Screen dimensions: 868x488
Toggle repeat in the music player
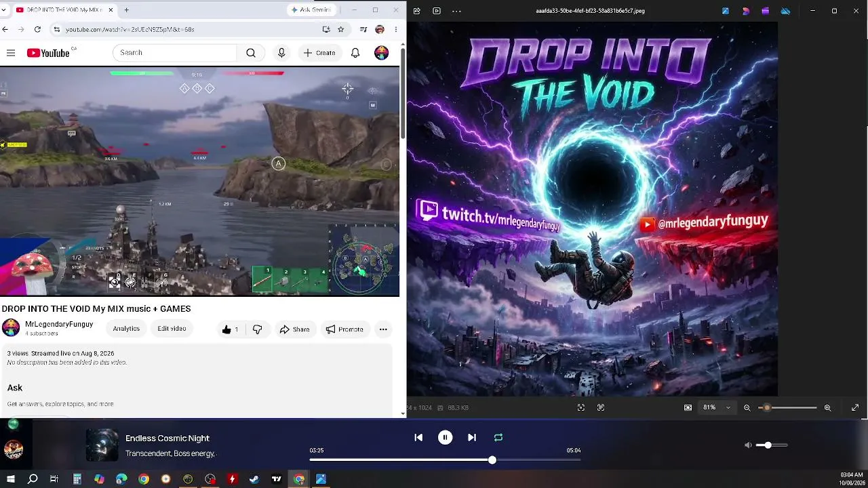point(498,438)
